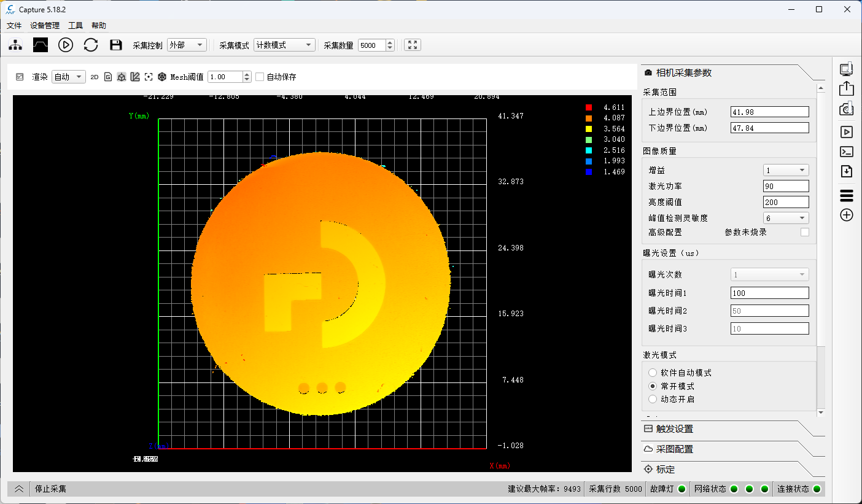The width and height of the screenshot is (862, 504).
Task: Click the refresh circular arrows icon
Action: coord(91,45)
